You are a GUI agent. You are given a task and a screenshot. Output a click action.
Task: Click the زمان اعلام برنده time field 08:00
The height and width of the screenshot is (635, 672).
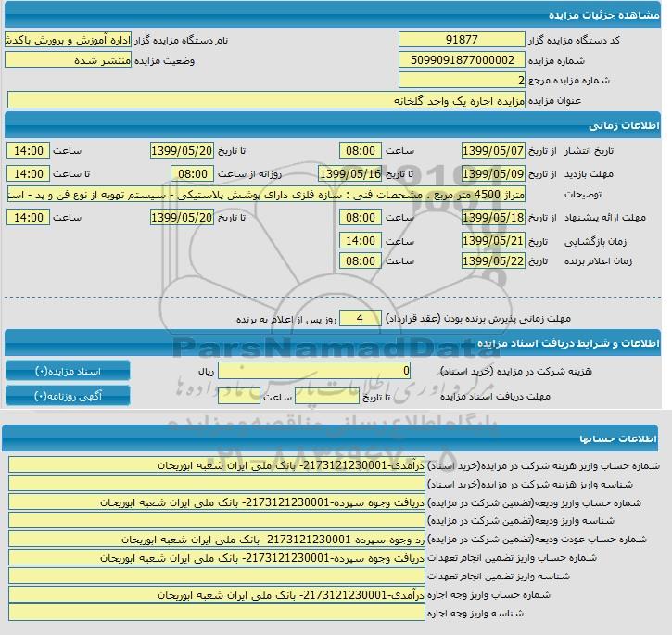pos(361,260)
